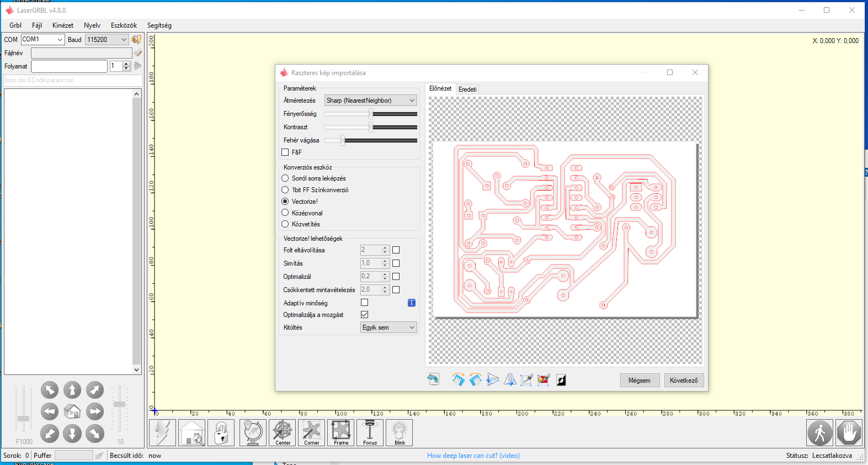Jog the laser diagonally up-right

point(95,390)
